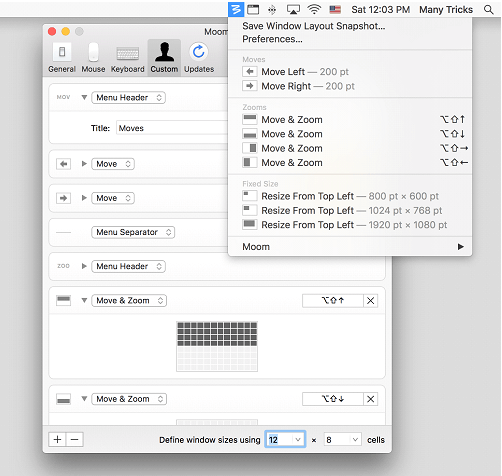Open the Moom menu bar icon
Viewport: 502px width, 476px height.
point(236,9)
